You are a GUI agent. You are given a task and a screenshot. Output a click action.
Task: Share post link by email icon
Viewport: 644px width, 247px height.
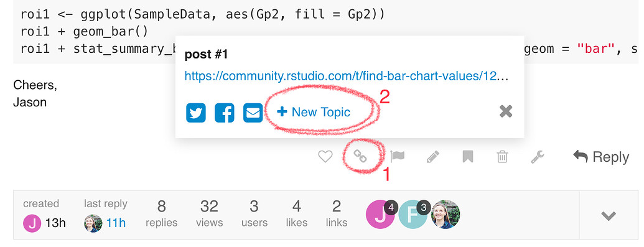253,113
